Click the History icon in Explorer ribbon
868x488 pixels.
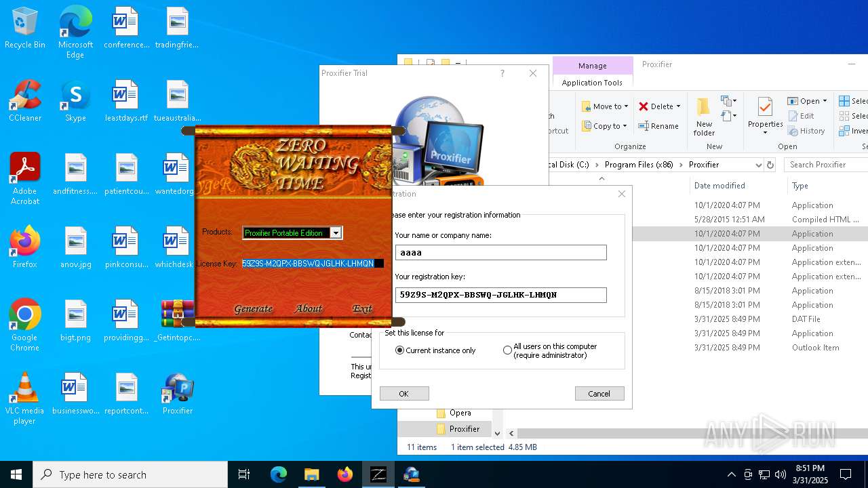coord(806,131)
